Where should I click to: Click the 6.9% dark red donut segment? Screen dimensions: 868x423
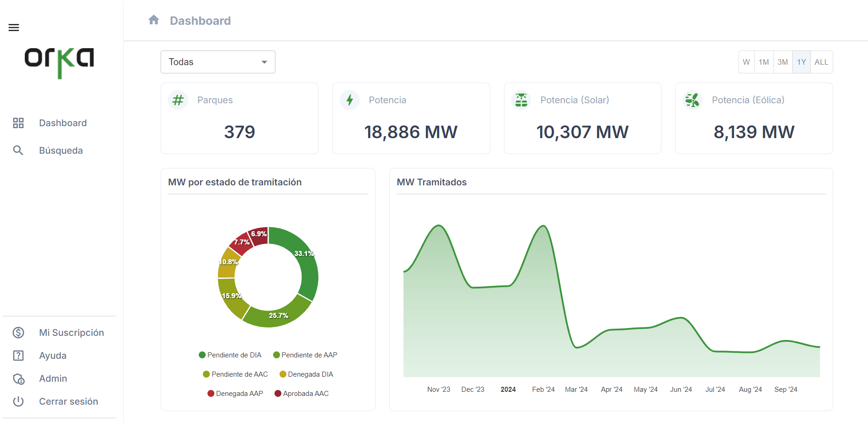[x=259, y=235]
